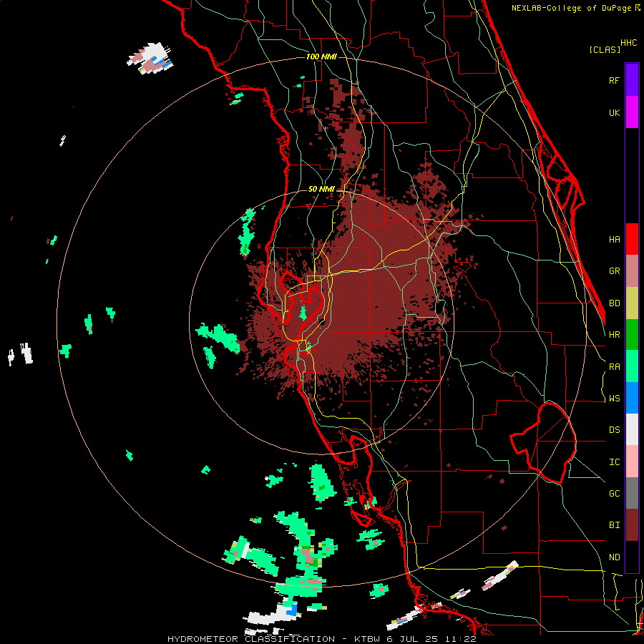Click the ND black legend swatch
Screen dimensions: 644x644
tap(632, 557)
